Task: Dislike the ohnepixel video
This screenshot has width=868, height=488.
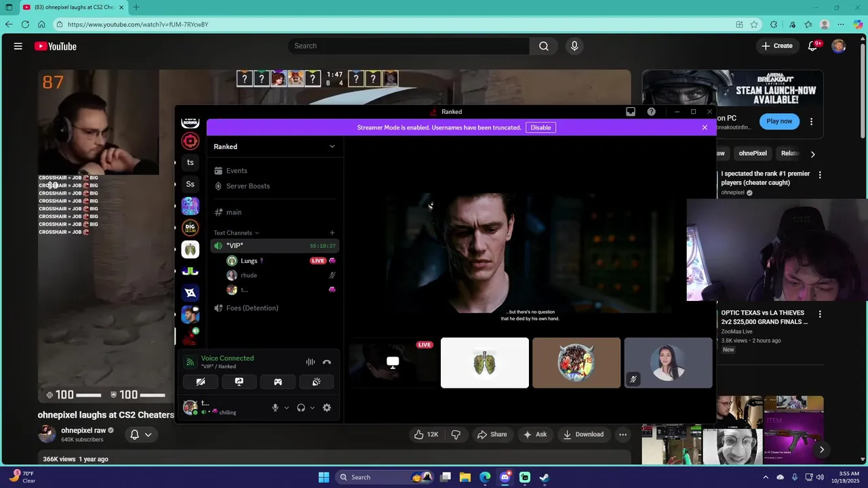Action: (x=456, y=434)
